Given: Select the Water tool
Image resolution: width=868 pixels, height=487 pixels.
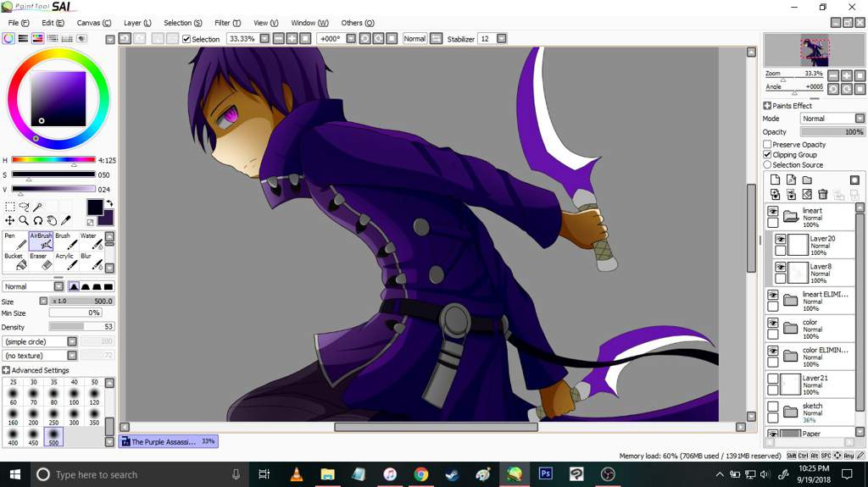Looking at the screenshot, I should click(92, 241).
